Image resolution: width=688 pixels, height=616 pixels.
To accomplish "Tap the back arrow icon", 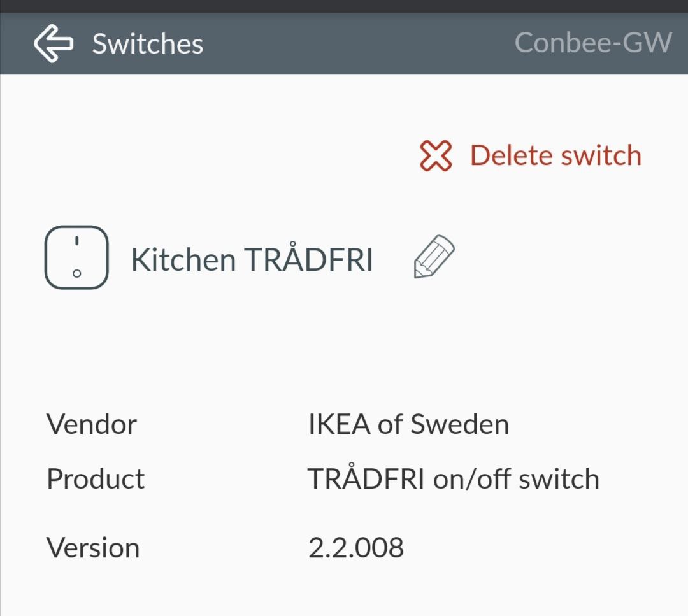I will tap(54, 44).
